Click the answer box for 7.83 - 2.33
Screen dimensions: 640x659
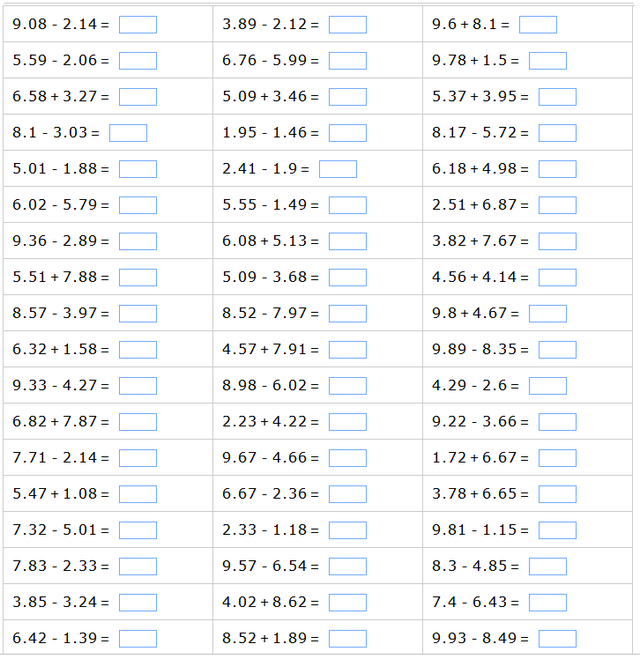pos(138,567)
